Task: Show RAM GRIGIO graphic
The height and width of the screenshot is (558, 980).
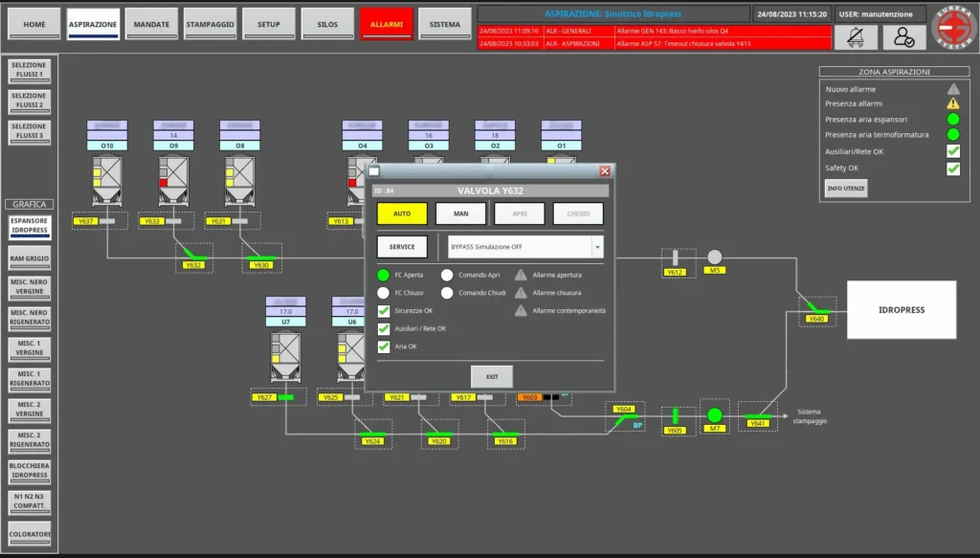Action: point(30,258)
